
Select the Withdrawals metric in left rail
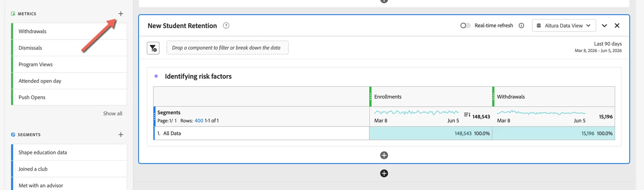(x=69, y=31)
